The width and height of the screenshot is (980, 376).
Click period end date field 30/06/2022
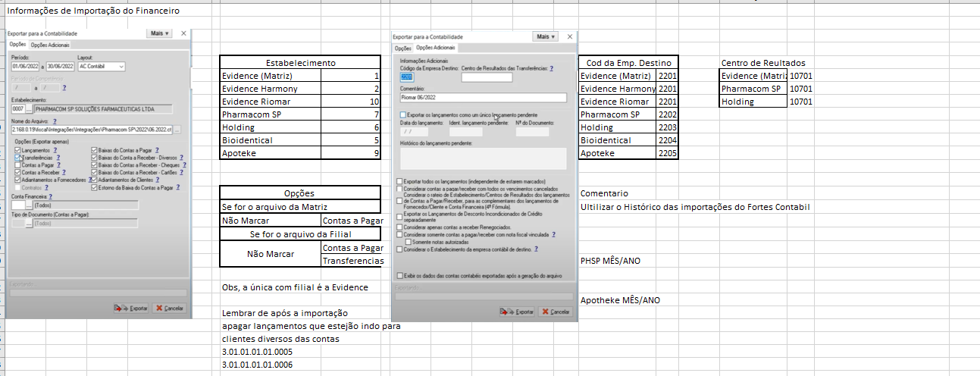[x=61, y=66]
